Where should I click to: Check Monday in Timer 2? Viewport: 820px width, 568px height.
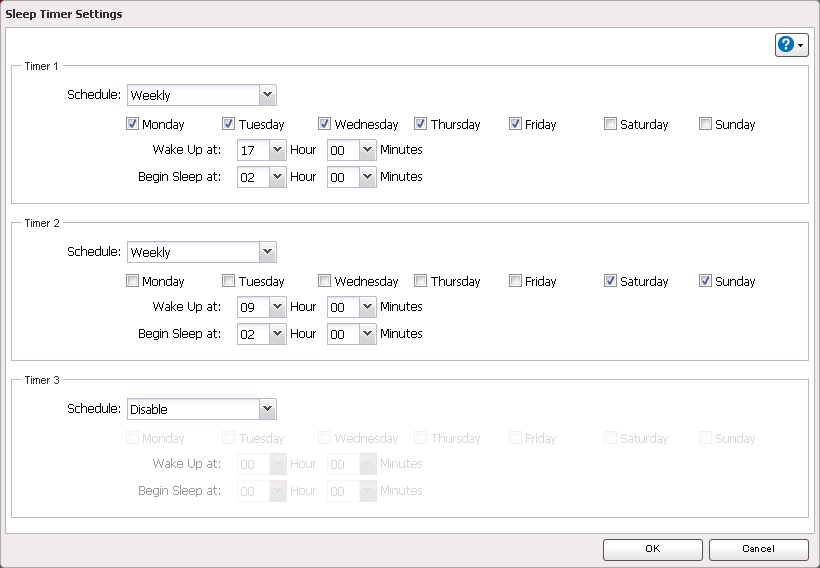pyautogui.click(x=133, y=281)
